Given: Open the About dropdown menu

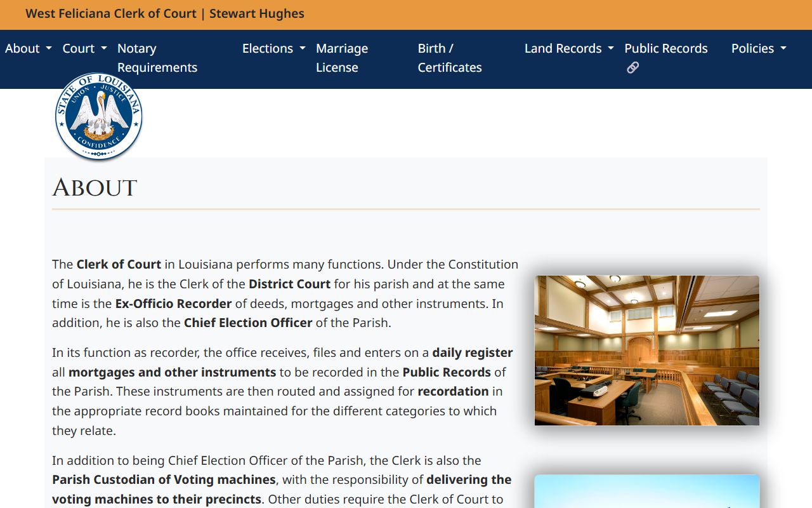Looking at the screenshot, I should 29,48.
